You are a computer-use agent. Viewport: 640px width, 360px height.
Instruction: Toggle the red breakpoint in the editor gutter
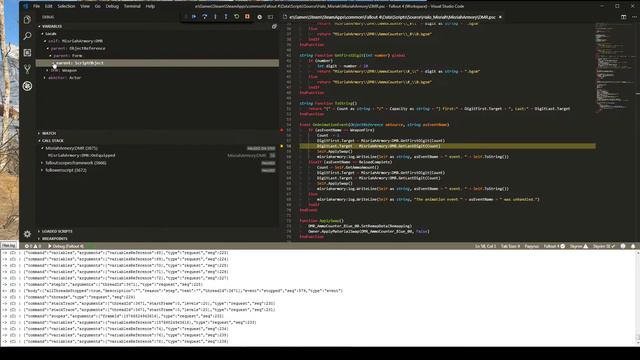[282, 130]
